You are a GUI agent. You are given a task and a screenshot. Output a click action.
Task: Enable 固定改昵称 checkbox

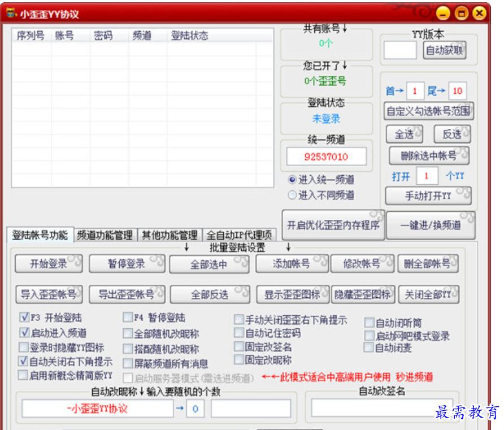coord(239,359)
